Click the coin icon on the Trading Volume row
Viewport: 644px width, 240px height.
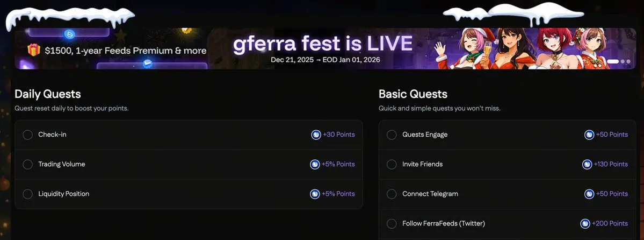[315, 164]
